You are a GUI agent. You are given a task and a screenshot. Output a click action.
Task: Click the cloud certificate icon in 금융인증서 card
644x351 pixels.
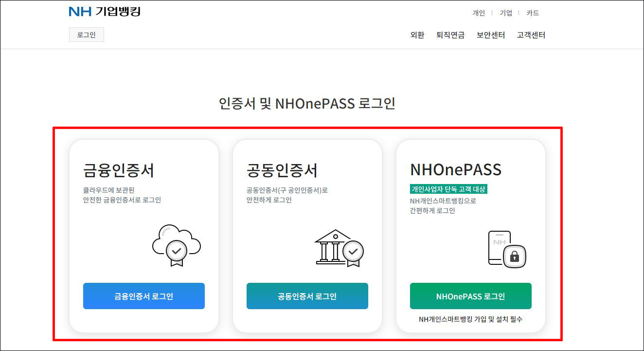tap(177, 245)
